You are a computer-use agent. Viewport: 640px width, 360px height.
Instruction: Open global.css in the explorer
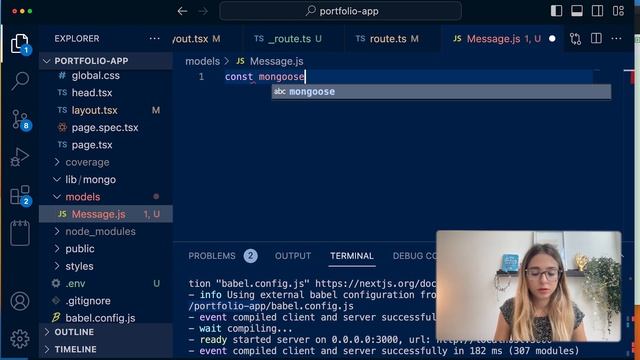106,76
